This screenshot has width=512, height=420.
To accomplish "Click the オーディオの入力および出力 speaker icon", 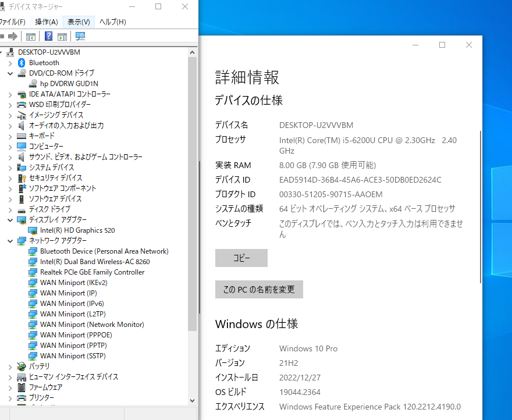I will (22, 126).
